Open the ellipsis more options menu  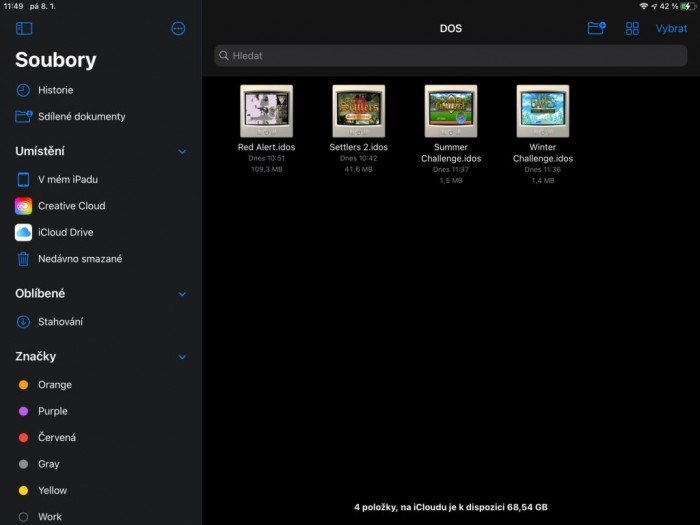pyautogui.click(x=178, y=29)
